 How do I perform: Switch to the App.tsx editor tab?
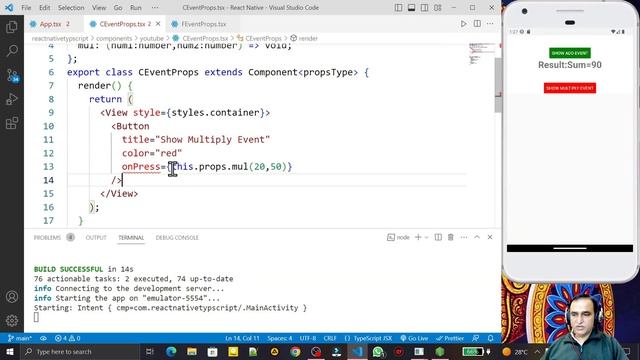pos(50,24)
